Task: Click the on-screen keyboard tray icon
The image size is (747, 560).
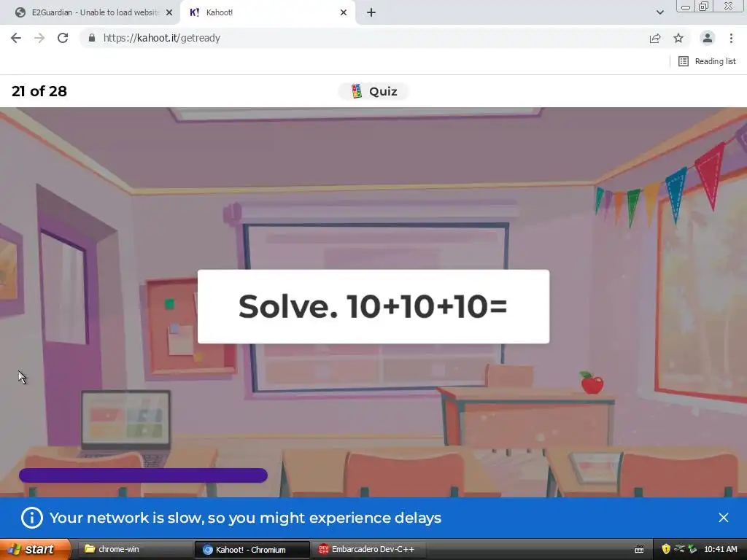Action: pyautogui.click(x=639, y=550)
